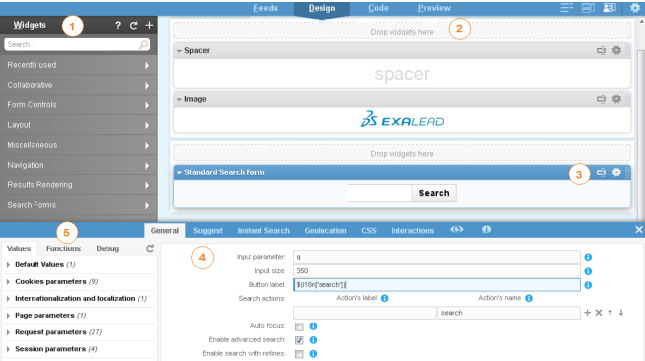Switch to Functions tab in values panel
Screen dimensions: 645x361
pos(63,248)
